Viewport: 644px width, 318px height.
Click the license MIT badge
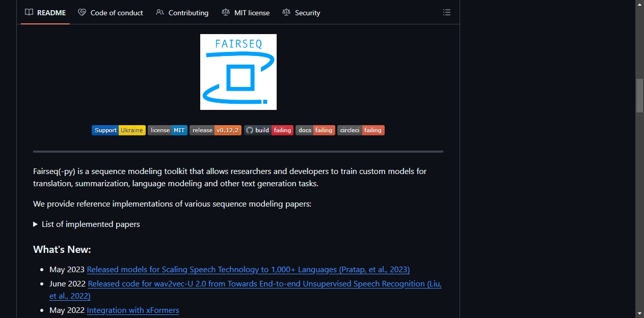[168, 130]
